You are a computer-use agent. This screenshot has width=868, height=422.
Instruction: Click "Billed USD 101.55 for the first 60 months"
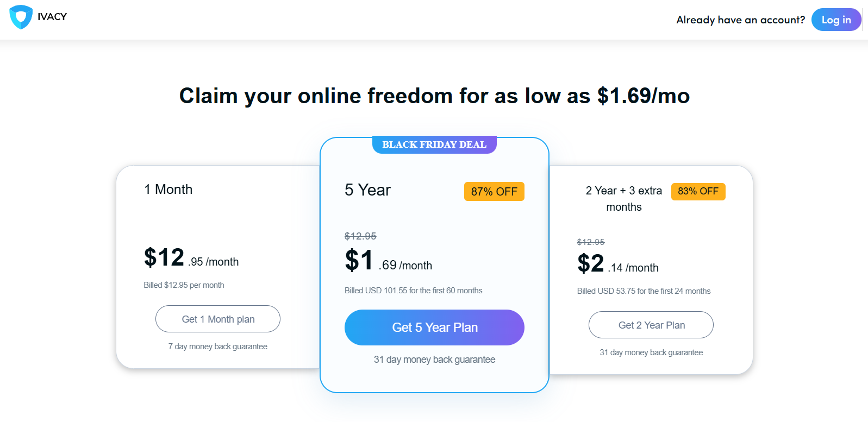point(413,291)
